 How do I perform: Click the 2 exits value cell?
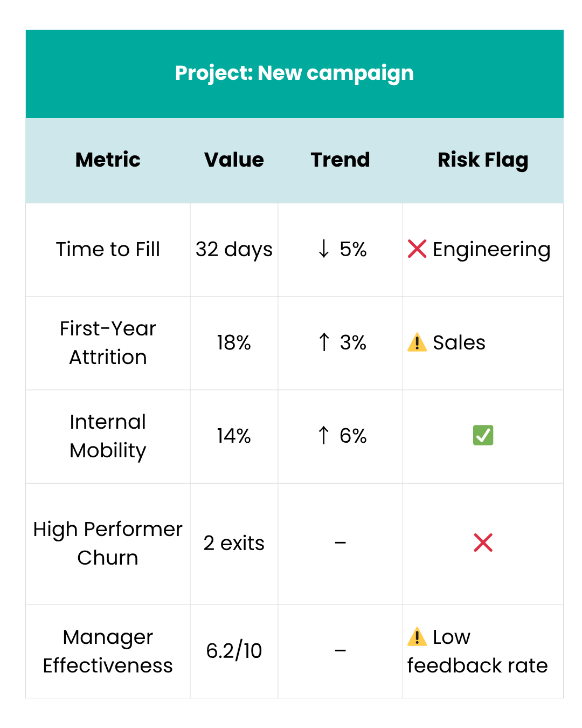234,543
